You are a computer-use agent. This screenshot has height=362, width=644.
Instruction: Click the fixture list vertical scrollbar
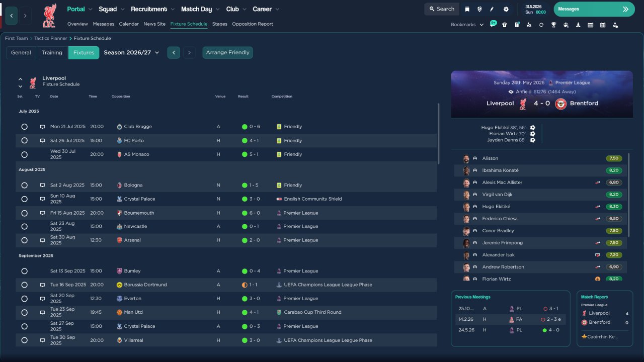tap(438, 133)
